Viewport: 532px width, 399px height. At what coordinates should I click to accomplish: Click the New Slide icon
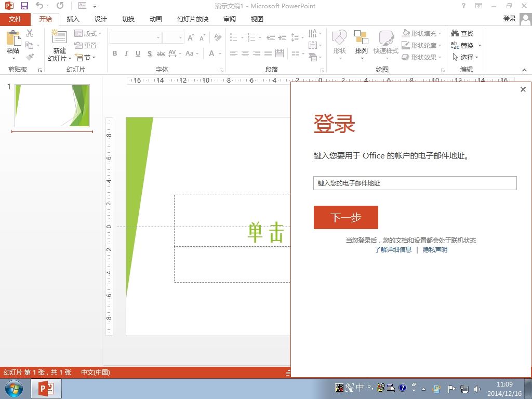(59, 37)
